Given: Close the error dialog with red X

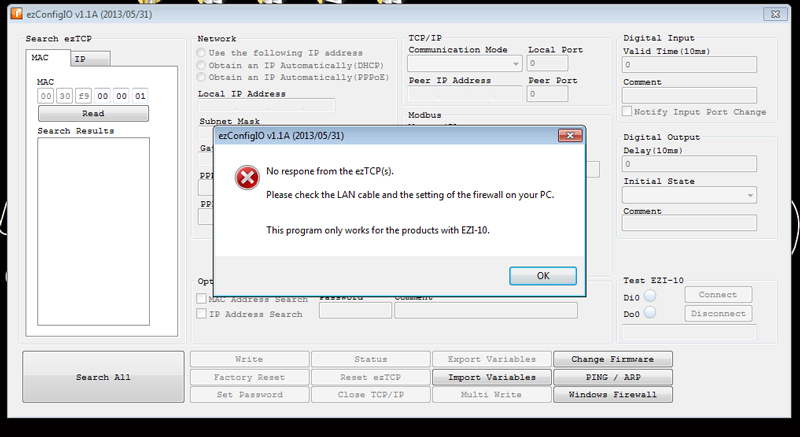Looking at the screenshot, I should click(x=570, y=135).
